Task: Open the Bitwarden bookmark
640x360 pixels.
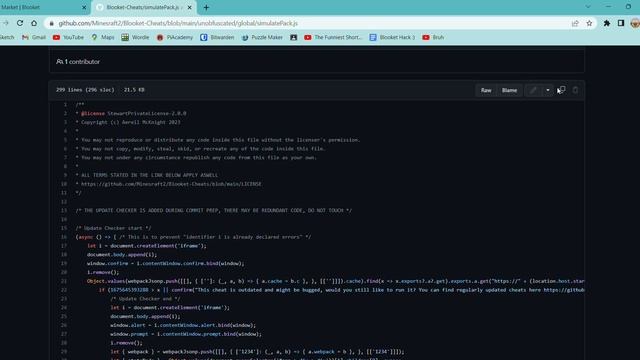Action: [x=217, y=37]
